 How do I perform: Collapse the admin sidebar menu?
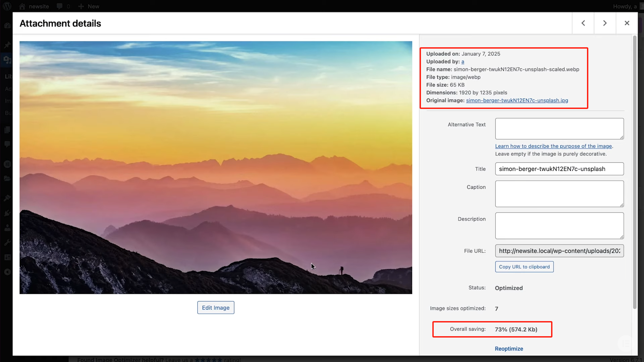pyautogui.click(x=7, y=272)
